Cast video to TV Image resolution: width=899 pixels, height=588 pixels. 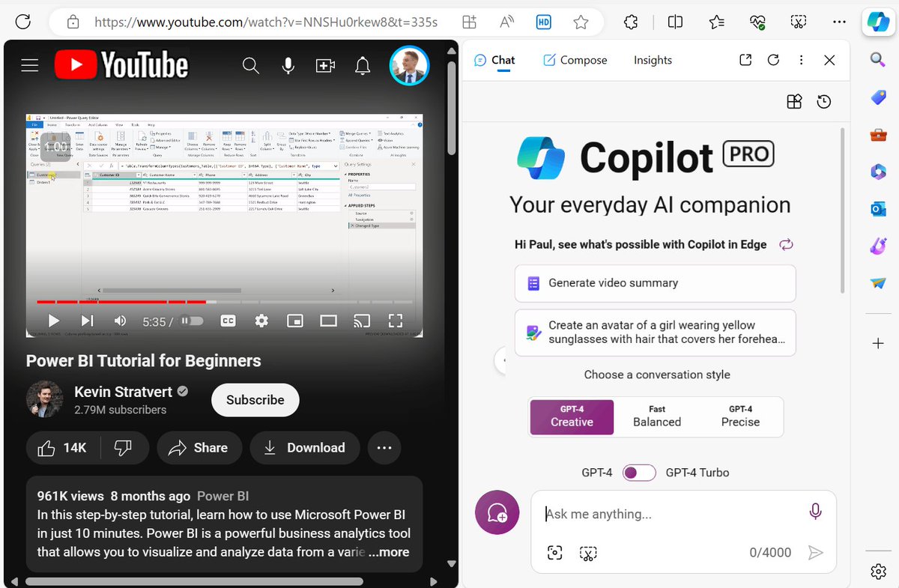coord(363,321)
